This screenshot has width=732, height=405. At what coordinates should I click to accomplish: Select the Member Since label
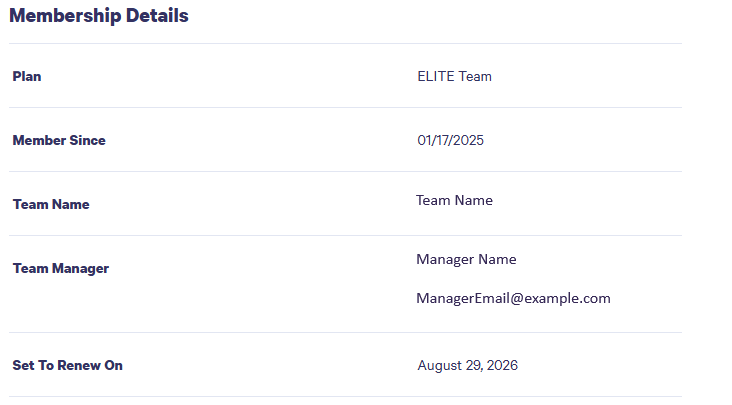point(59,140)
